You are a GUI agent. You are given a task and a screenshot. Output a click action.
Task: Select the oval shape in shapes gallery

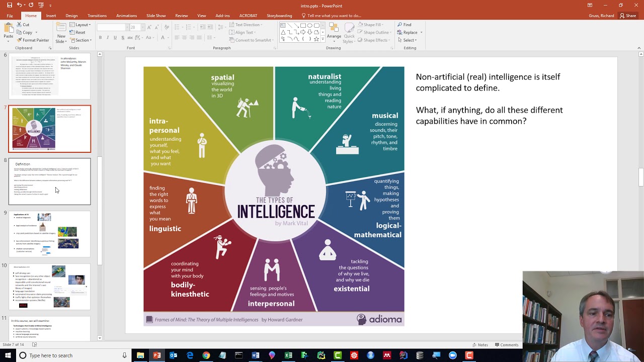(x=309, y=26)
